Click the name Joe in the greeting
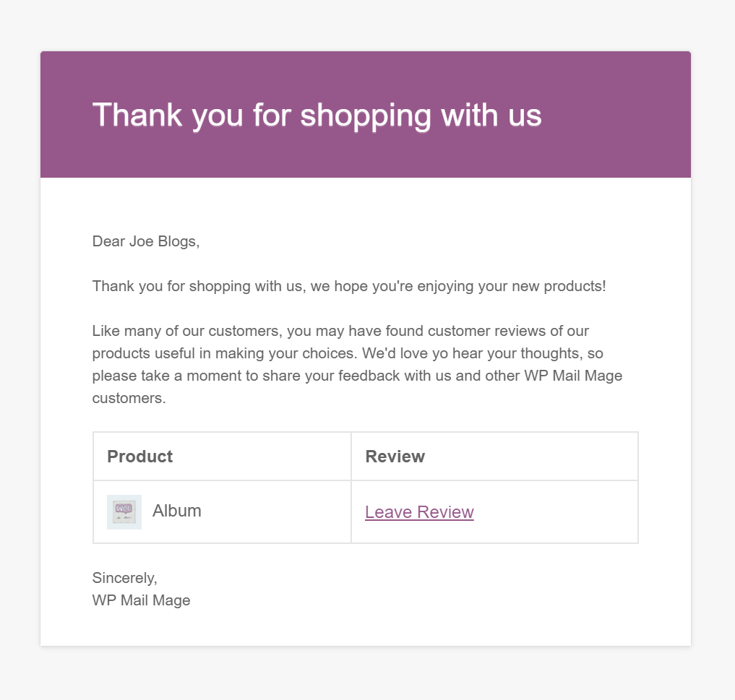This screenshot has height=700, width=735. click(x=141, y=241)
